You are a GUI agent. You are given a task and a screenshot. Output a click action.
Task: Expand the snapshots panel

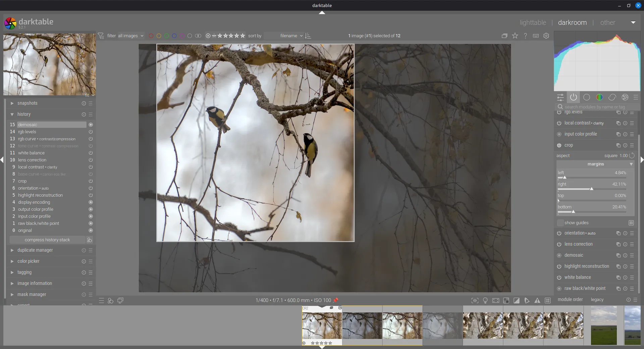(x=28, y=103)
